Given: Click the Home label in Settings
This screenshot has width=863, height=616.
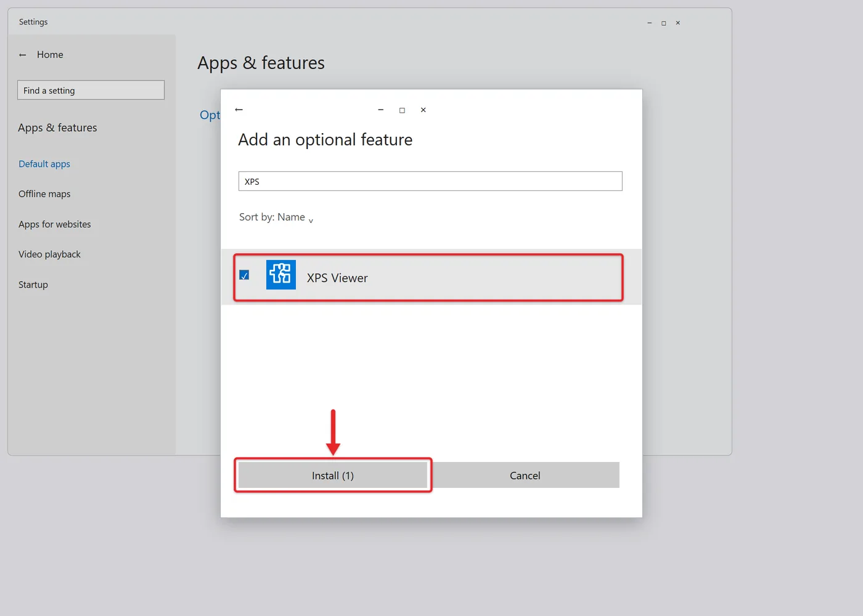Looking at the screenshot, I should point(50,55).
